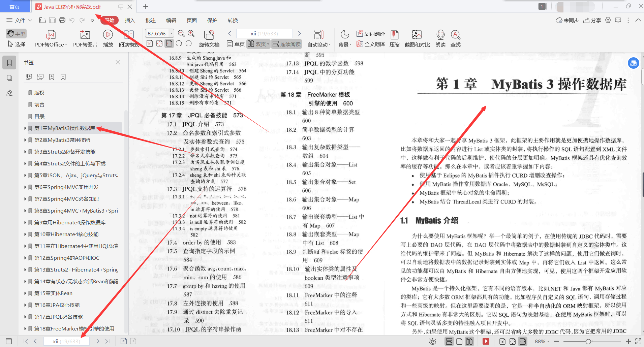Expand the 第2章MyBatis3常用技能 bookmark
The height and width of the screenshot is (347, 644).
click(25, 140)
